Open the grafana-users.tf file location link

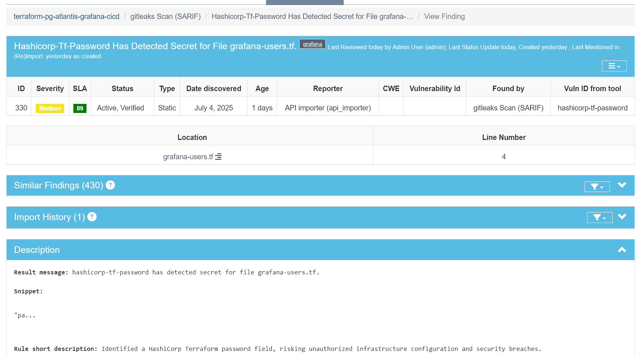click(188, 157)
